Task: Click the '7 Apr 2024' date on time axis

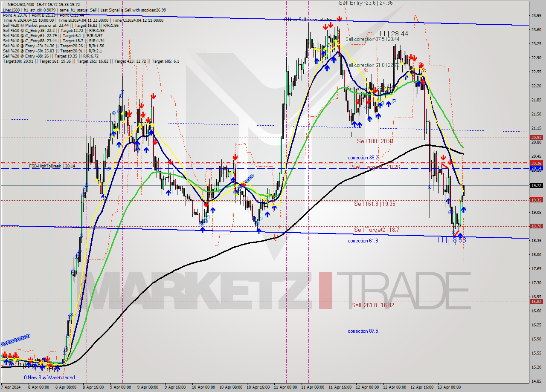Action: 11,387
